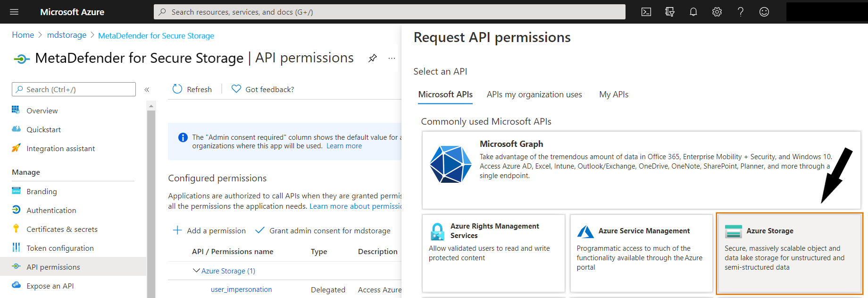Switch to My APIs tab
Viewport: 868px width, 298px height.
(614, 94)
